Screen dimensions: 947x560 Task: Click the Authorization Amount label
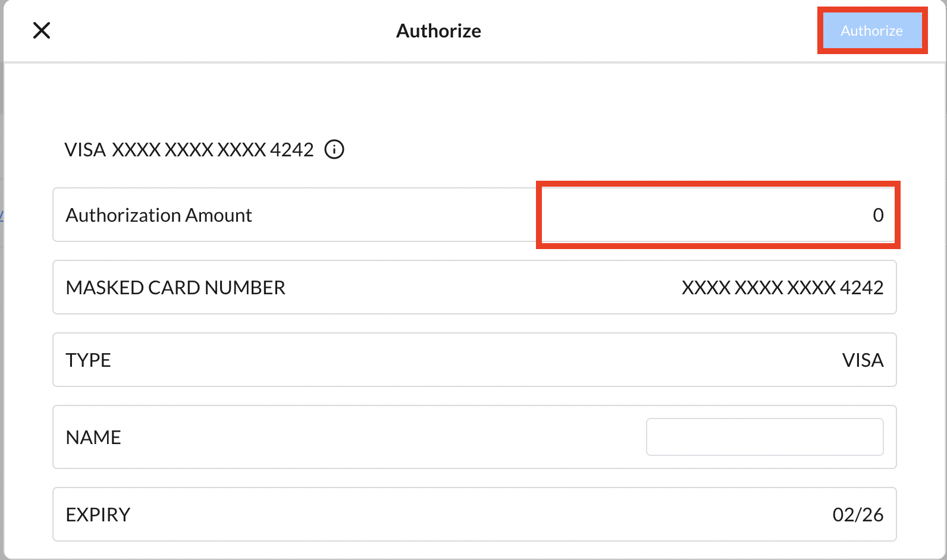(x=159, y=215)
